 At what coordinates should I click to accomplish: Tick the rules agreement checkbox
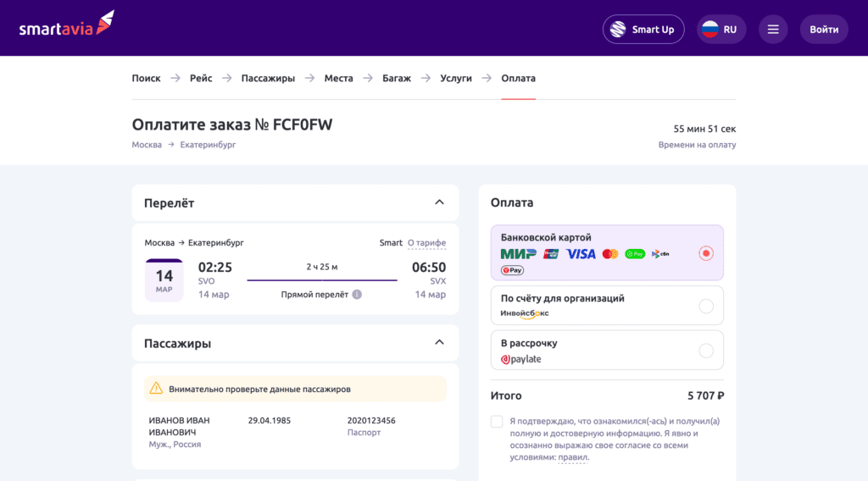(497, 421)
